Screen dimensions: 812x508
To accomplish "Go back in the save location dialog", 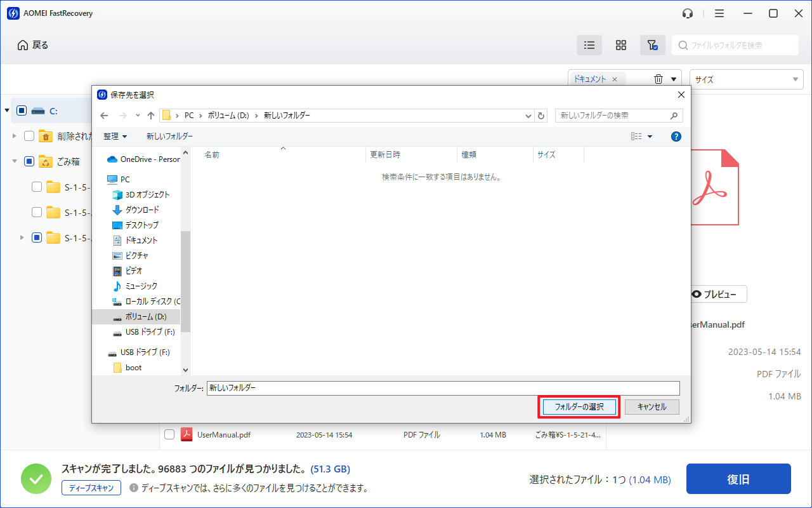I will coord(105,116).
